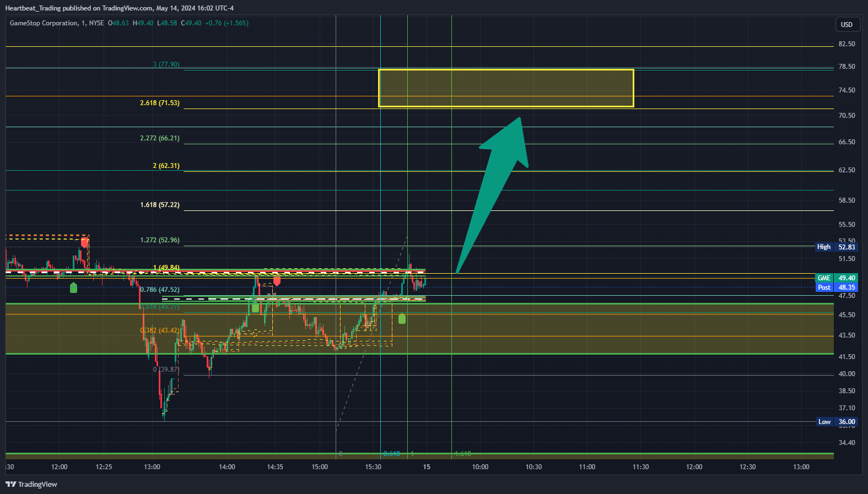
Task: Click the 15:30 time axis label
Action: [x=373, y=467]
